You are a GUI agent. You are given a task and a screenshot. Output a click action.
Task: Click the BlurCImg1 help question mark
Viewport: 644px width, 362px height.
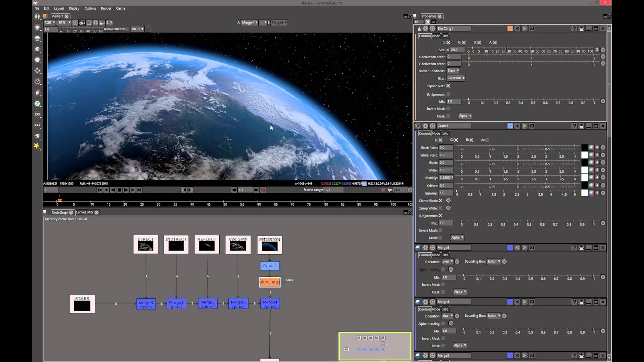click(574, 29)
